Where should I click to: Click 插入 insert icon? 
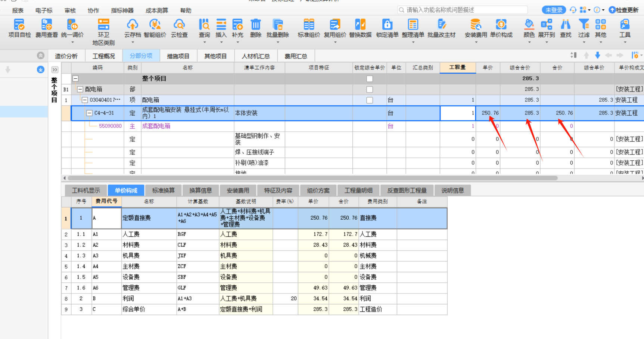click(221, 29)
